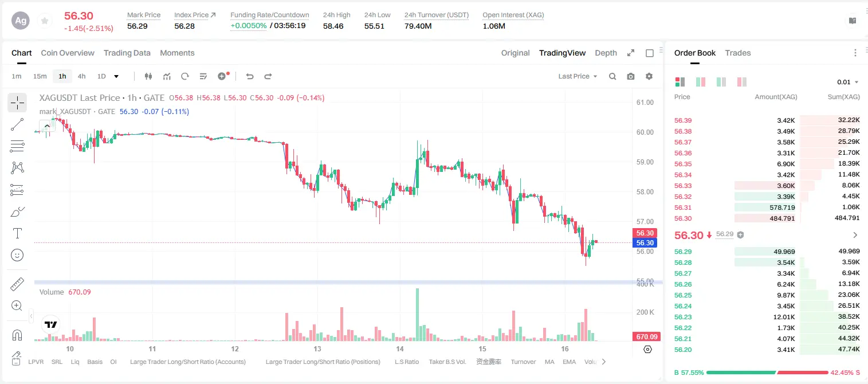Switch chart to Depth view
Image resolution: width=868 pixels, height=384 pixels.
coord(606,53)
